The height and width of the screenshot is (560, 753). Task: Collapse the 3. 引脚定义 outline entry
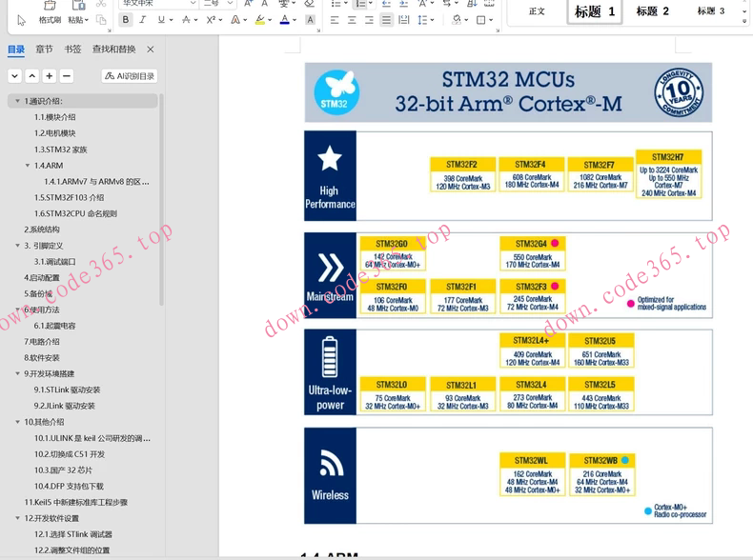tap(18, 246)
